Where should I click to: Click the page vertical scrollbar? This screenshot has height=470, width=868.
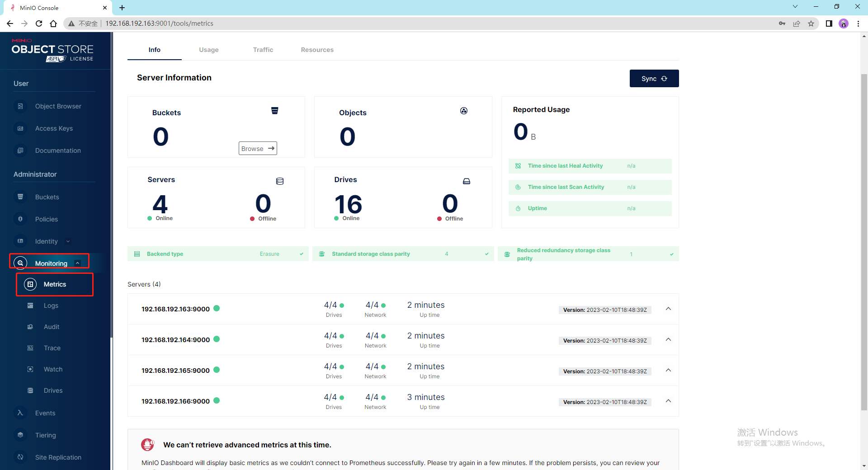tap(864, 242)
